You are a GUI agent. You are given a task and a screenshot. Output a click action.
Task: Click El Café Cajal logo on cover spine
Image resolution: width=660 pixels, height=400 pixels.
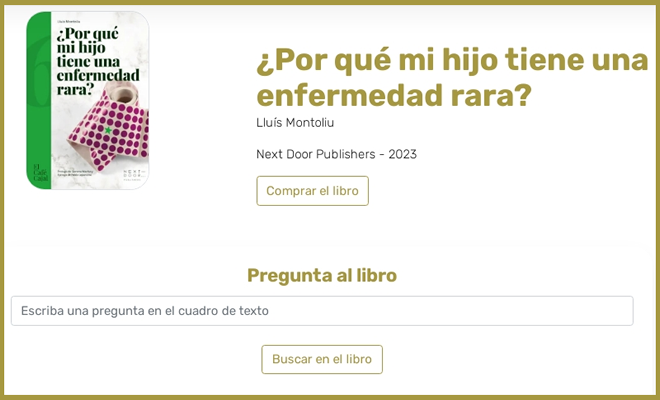tap(40, 173)
